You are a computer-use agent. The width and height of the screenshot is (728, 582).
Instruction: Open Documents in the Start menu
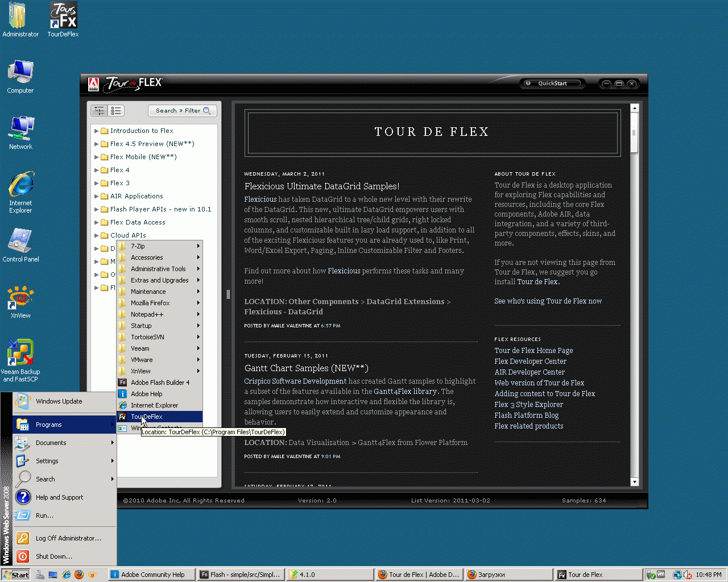tap(64, 443)
